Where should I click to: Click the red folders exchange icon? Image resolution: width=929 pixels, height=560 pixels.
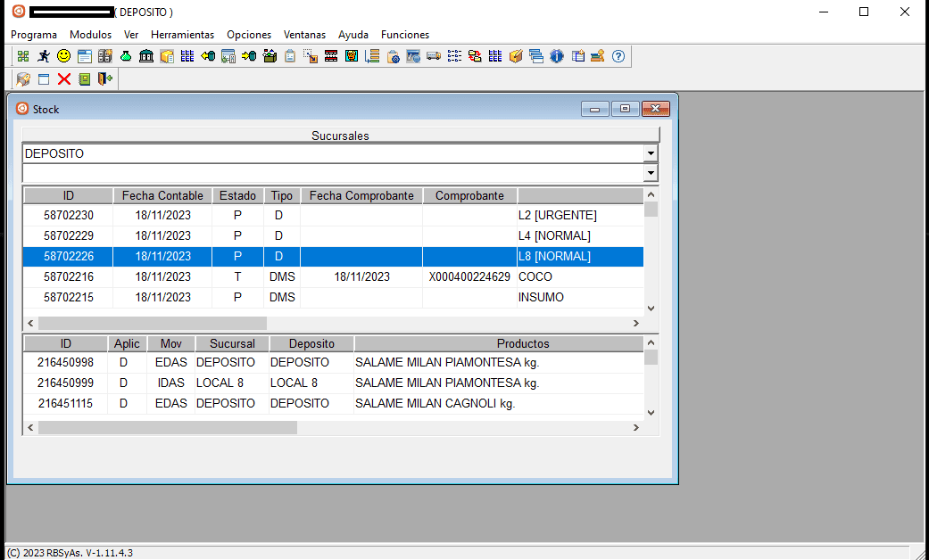tap(475, 56)
